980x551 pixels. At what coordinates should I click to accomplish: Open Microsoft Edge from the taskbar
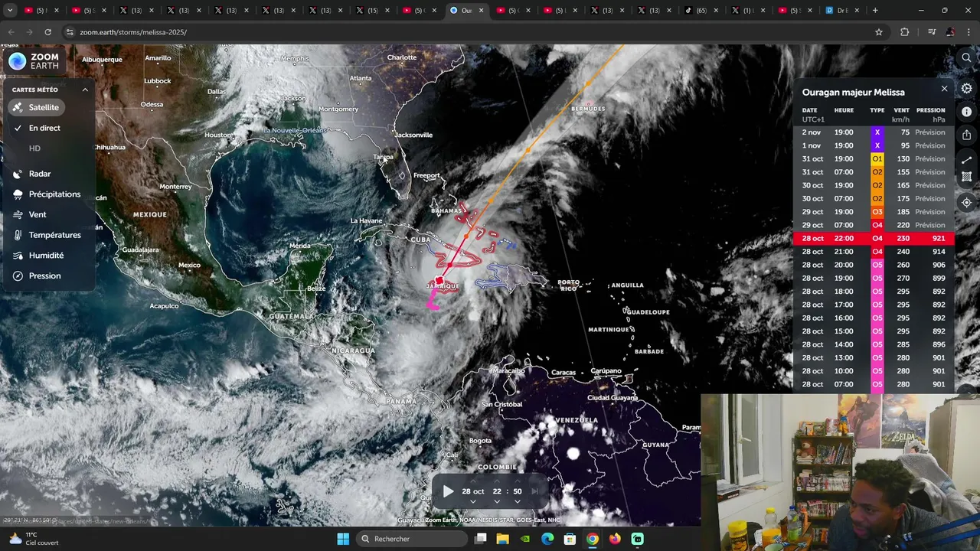[x=547, y=539]
